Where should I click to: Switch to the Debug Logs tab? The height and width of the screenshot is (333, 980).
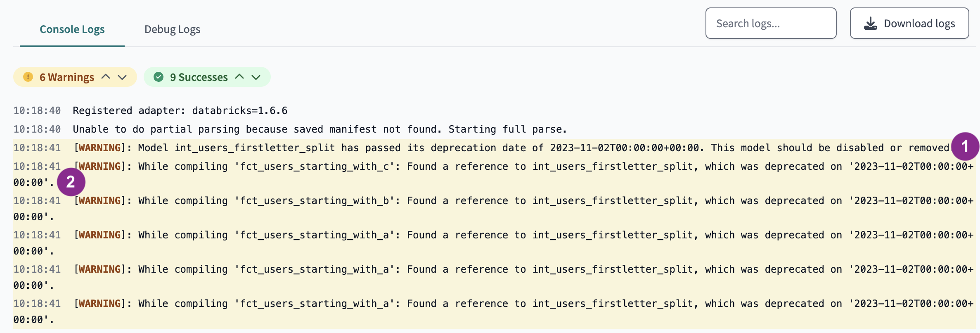coord(172,29)
